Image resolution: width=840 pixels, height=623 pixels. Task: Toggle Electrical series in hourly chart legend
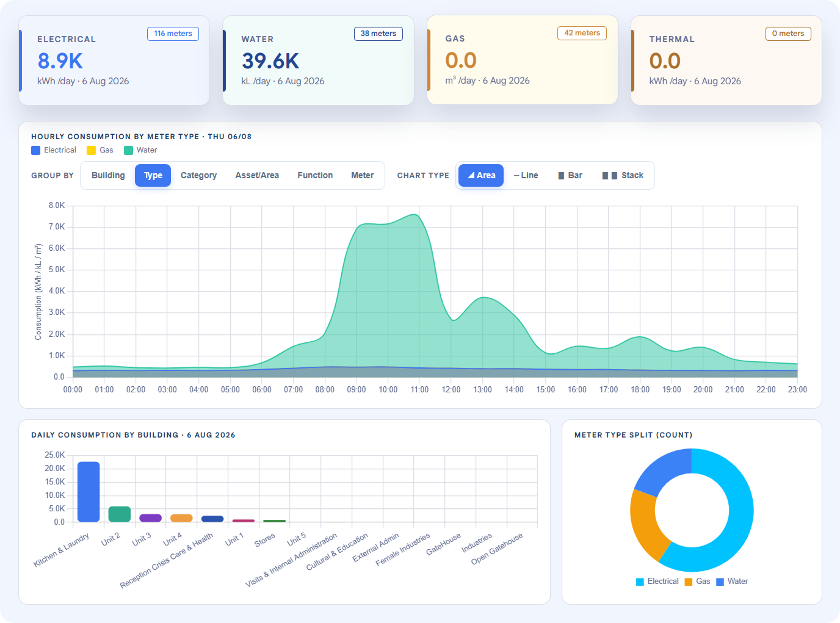pos(54,150)
